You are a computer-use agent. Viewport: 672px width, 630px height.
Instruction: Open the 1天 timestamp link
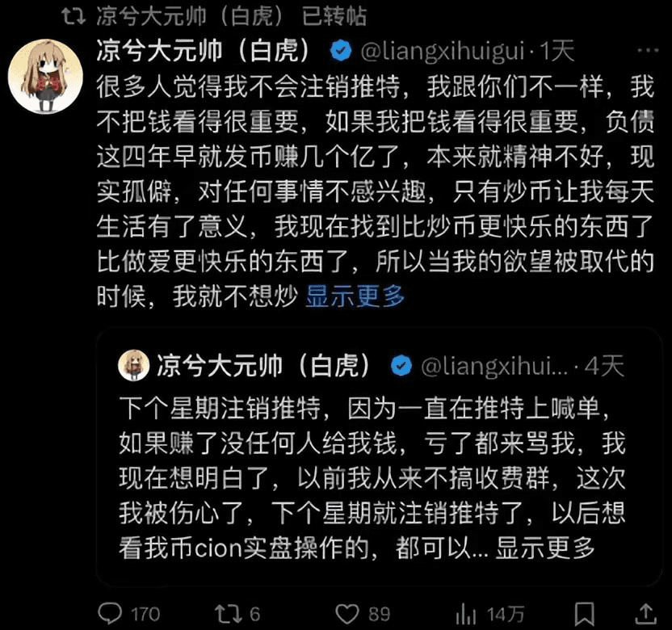pos(556,51)
